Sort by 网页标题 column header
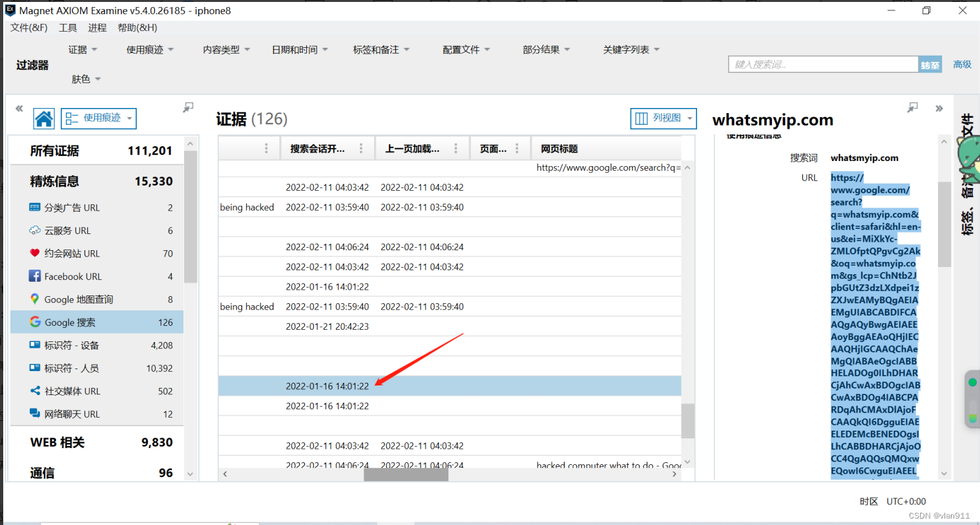The height and width of the screenshot is (525, 980). point(559,149)
